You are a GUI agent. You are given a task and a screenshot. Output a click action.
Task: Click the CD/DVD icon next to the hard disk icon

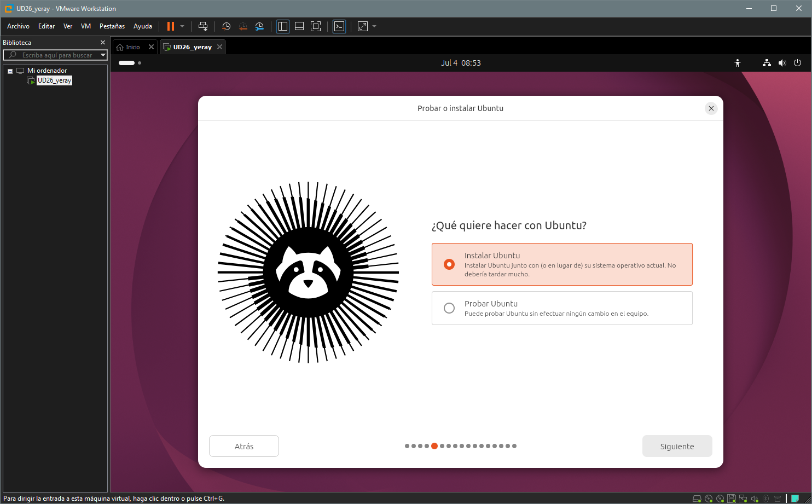pos(709,499)
